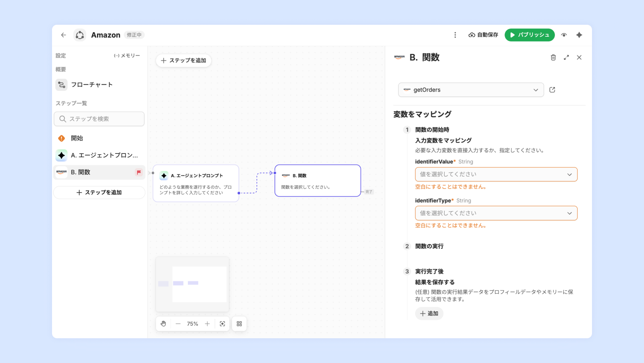Image resolution: width=644 pixels, height=363 pixels.
Task: Click the flowchart icon beside フローチャート
Action: [62, 85]
